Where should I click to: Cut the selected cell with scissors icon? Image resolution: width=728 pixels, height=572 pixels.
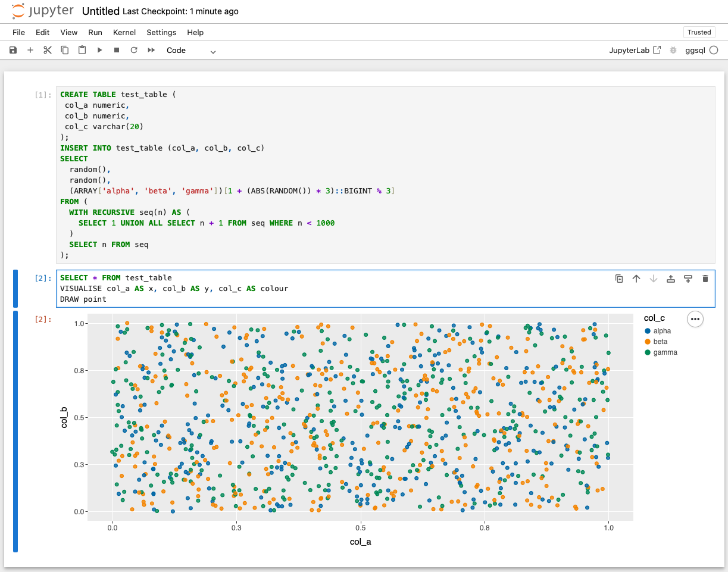point(48,51)
